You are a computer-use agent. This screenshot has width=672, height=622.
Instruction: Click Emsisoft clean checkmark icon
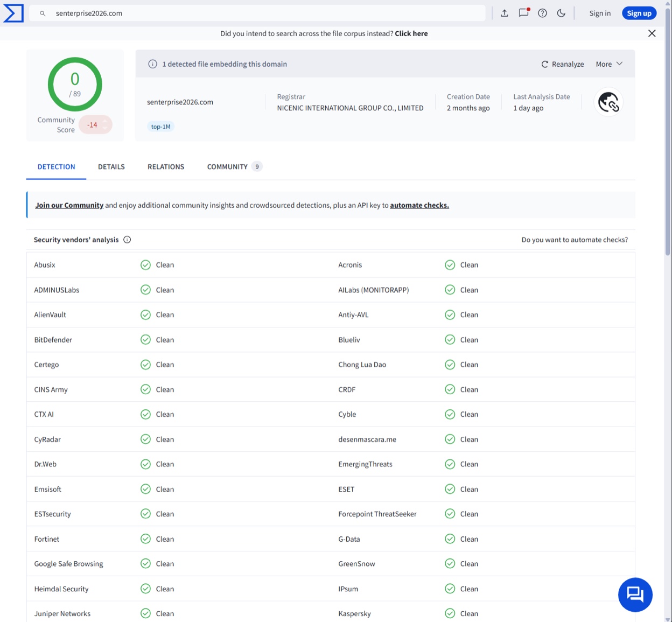coord(145,489)
